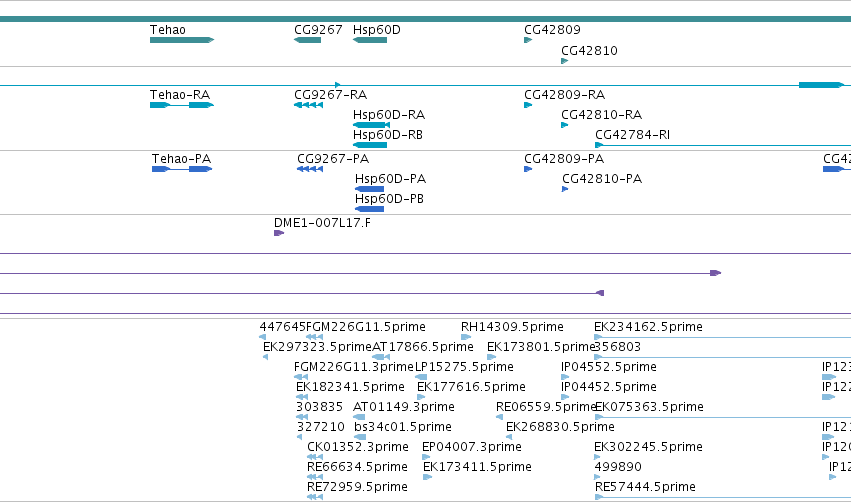Viewport: 851px width, 502px height.
Task: Select the RE57444.5prime EST label
Action: (x=645, y=488)
